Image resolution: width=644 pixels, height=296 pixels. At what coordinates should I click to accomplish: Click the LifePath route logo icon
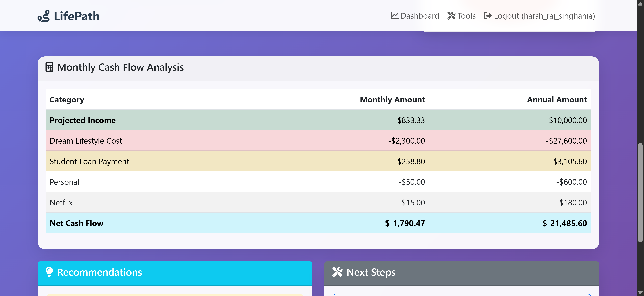click(44, 16)
